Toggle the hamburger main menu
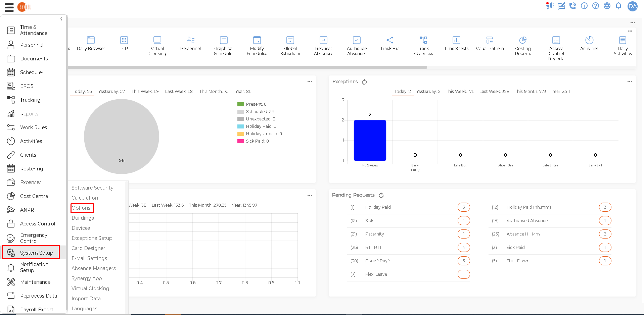 coord(9,7)
